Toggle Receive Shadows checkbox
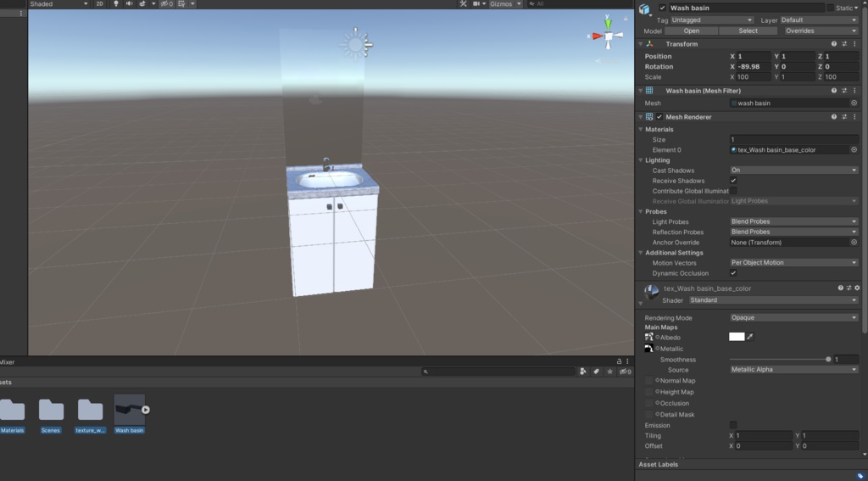Image resolution: width=868 pixels, height=481 pixels. [x=733, y=181]
